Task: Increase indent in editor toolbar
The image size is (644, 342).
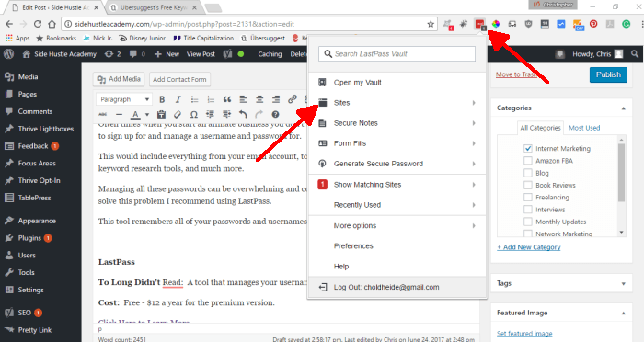Action: coord(226,115)
